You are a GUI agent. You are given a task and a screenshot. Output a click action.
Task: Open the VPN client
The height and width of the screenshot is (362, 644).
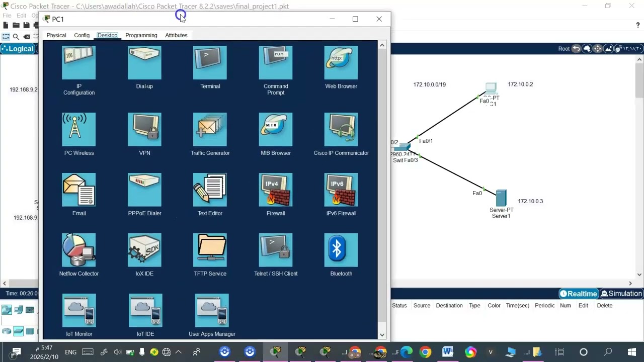144,129
